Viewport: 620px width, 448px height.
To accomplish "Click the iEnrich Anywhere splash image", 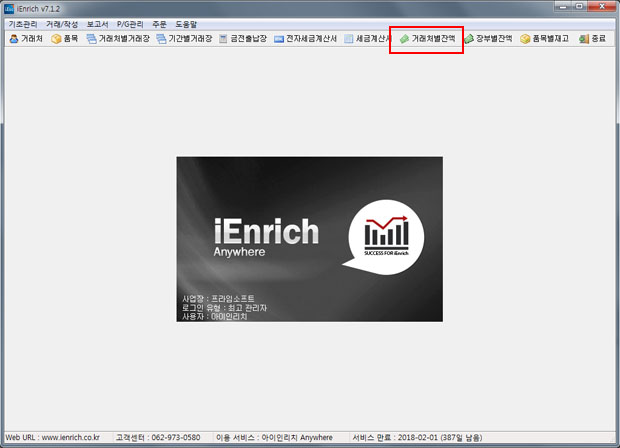I will [309, 238].
